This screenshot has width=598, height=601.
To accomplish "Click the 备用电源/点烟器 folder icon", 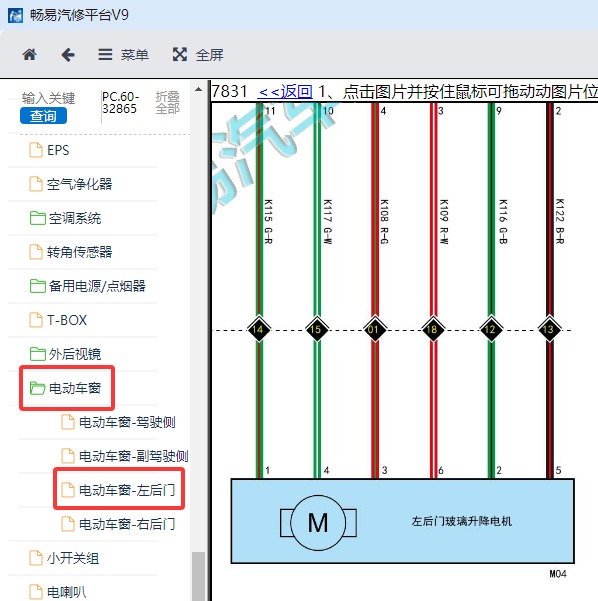I will [x=38, y=286].
